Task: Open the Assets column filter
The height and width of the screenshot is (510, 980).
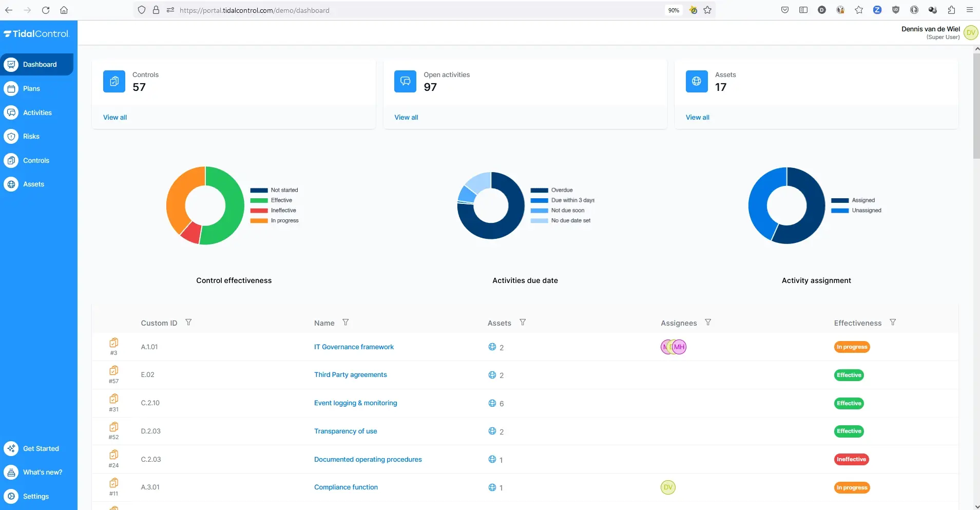Action: point(523,323)
